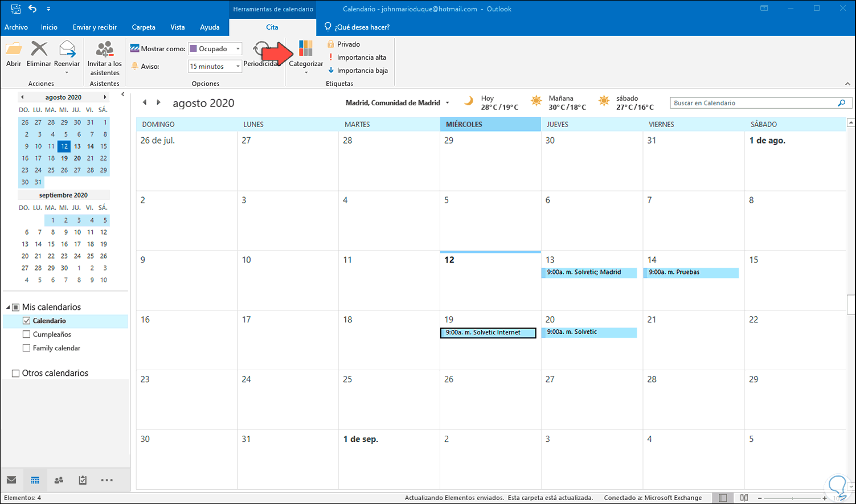856x504 pixels.
Task: Switch to the Vista ribbon tab
Action: pyautogui.click(x=178, y=27)
